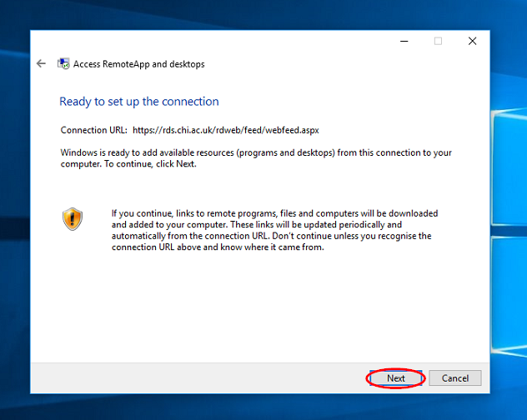This screenshot has width=527, height=420.
Task: Minimize the Access RemoteApp dialog
Action: tap(404, 42)
